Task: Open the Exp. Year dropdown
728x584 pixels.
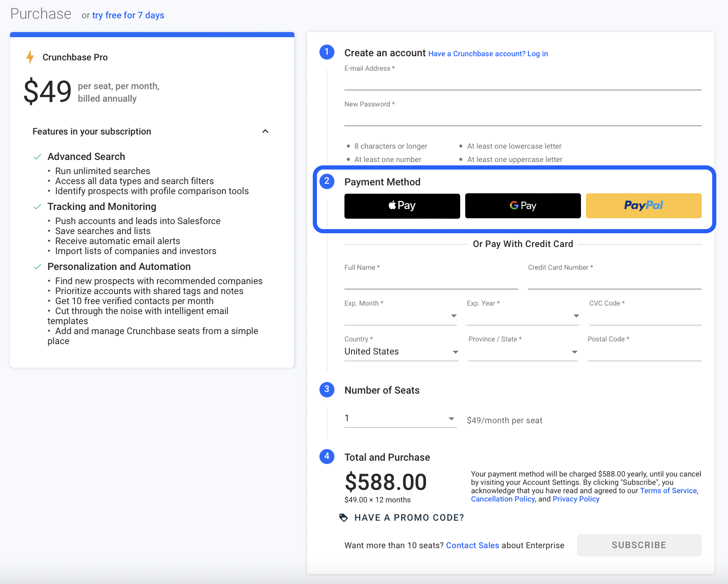Action: point(523,316)
